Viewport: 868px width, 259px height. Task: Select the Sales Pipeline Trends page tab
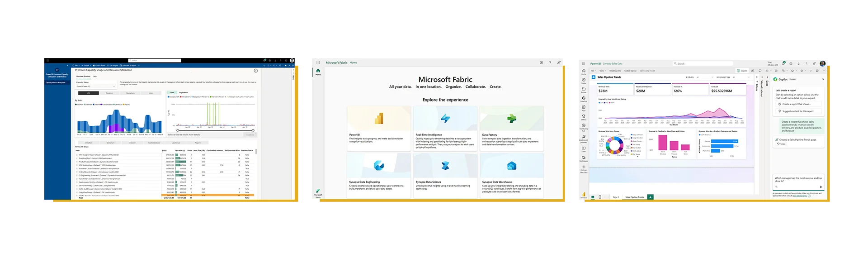pyautogui.click(x=635, y=197)
